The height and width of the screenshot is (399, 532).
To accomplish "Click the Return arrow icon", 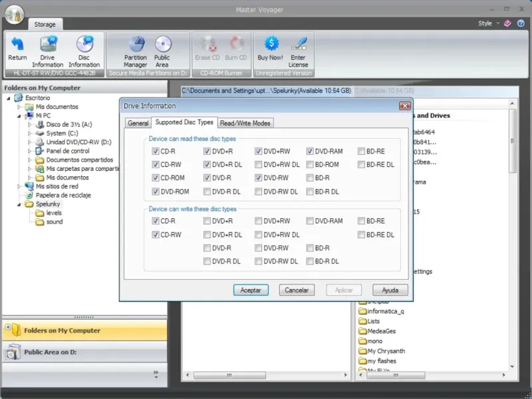I will [17, 44].
